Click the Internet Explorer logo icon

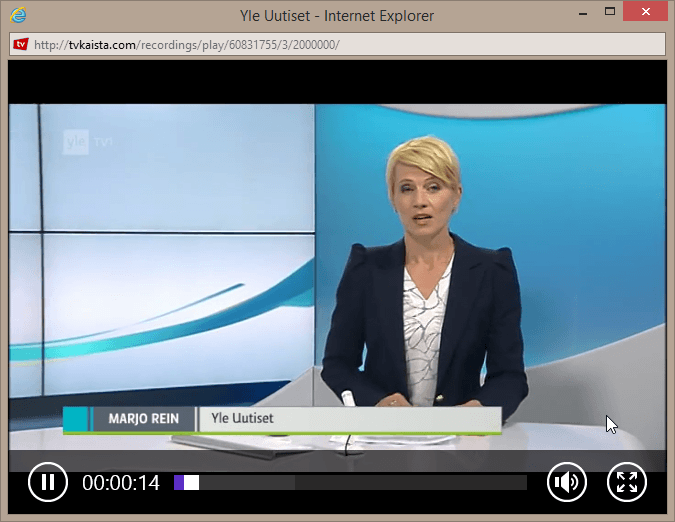(18, 15)
